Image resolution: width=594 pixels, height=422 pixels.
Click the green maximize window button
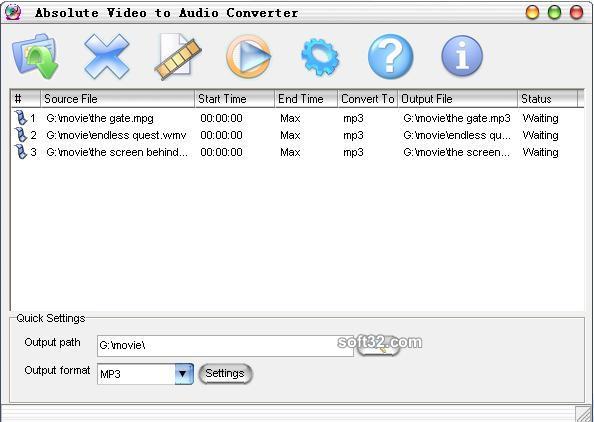[x=554, y=12]
